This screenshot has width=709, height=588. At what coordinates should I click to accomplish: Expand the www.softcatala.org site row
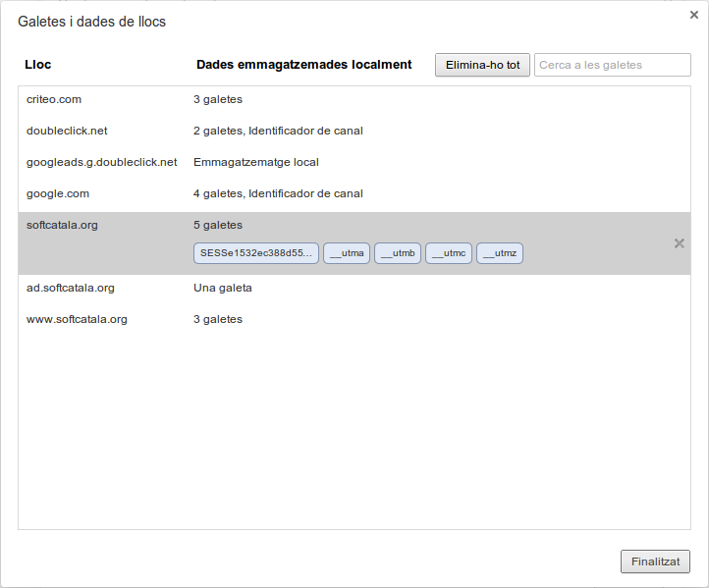pyautogui.click(x=354, y=320)
